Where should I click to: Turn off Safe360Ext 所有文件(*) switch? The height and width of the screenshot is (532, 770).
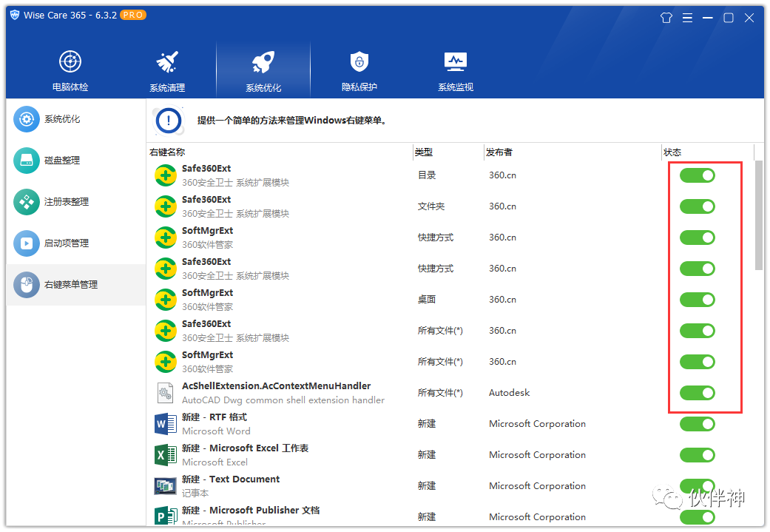pyautogui.click(x=697, y=331)
